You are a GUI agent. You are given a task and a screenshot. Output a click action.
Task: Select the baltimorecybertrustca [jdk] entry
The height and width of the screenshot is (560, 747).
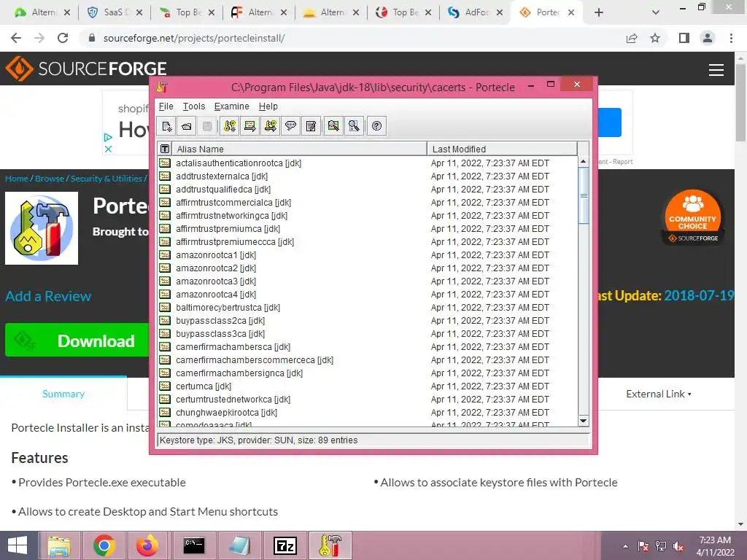367,308
